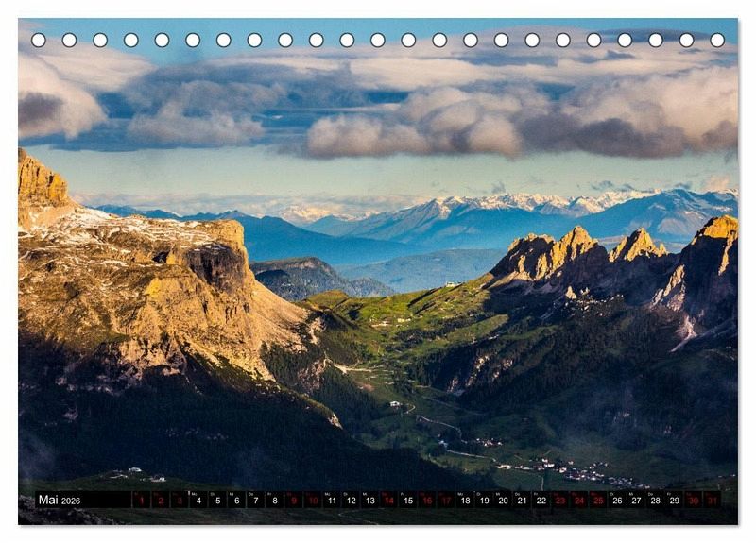Select day 4 in the calendar strip
Screen dimensions: 756x543
[198, 500]
